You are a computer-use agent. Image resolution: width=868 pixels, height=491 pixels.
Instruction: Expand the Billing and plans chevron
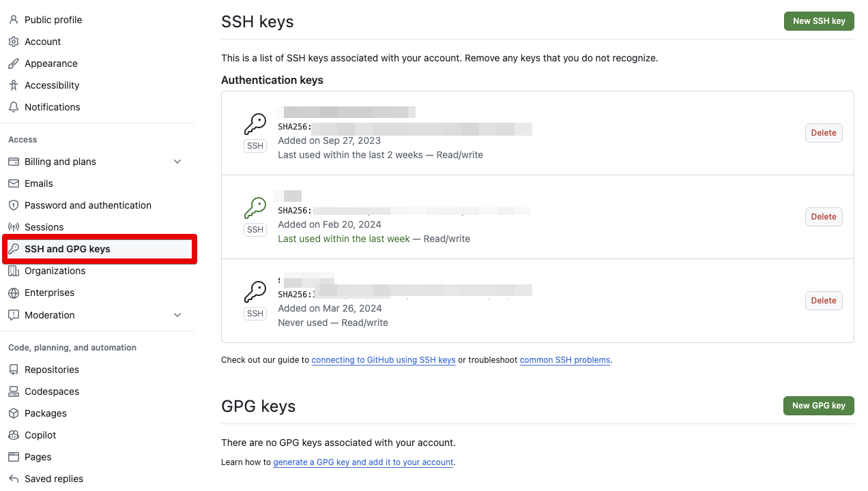click(177, 162)
